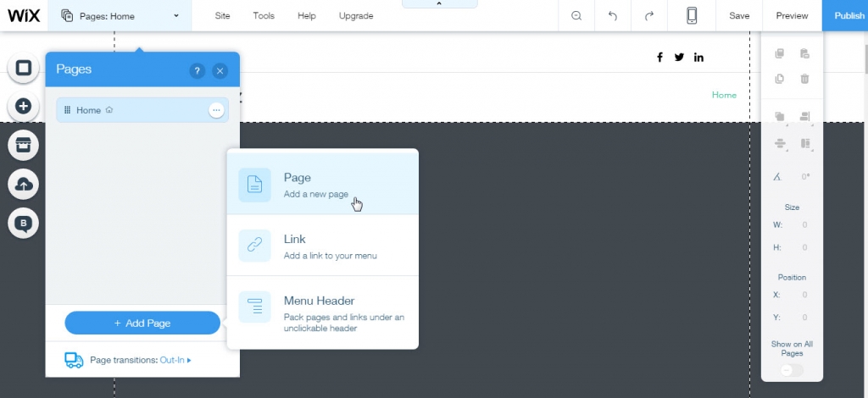
Task: Open the Wix App Market icon
Action: tap(24, 145)
